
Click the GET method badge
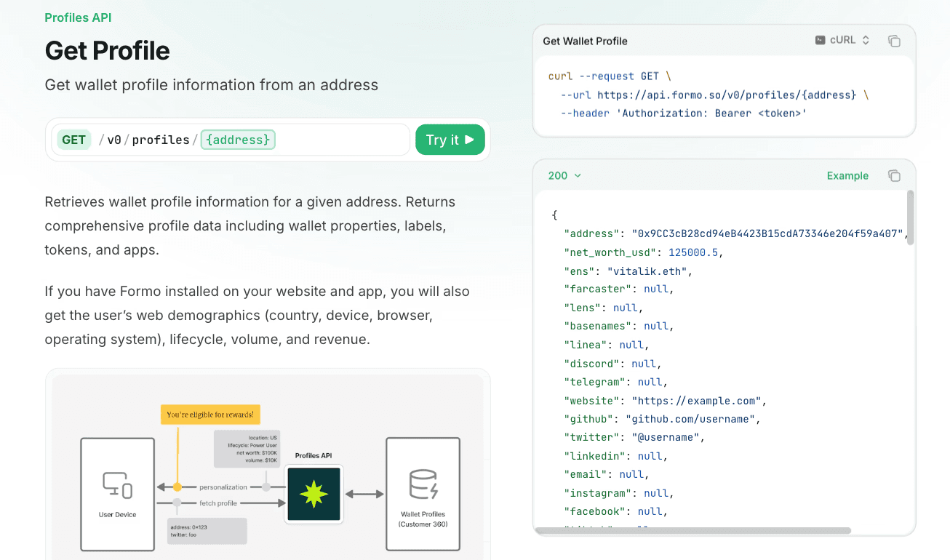73,139
